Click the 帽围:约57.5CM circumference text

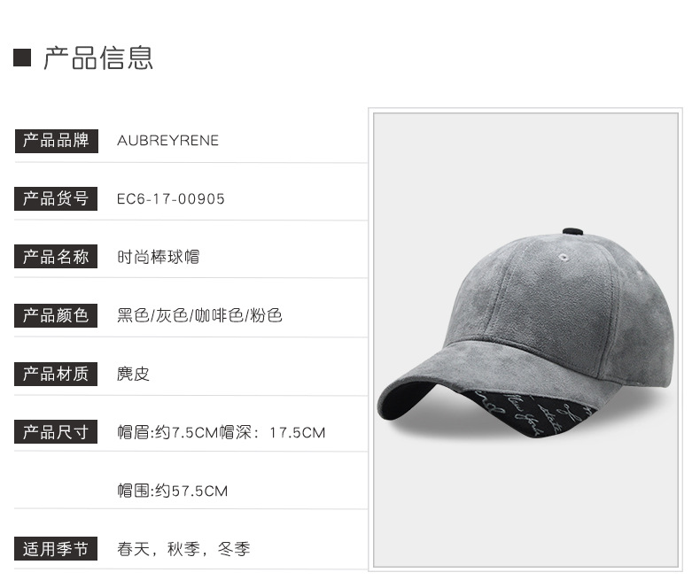173,491
